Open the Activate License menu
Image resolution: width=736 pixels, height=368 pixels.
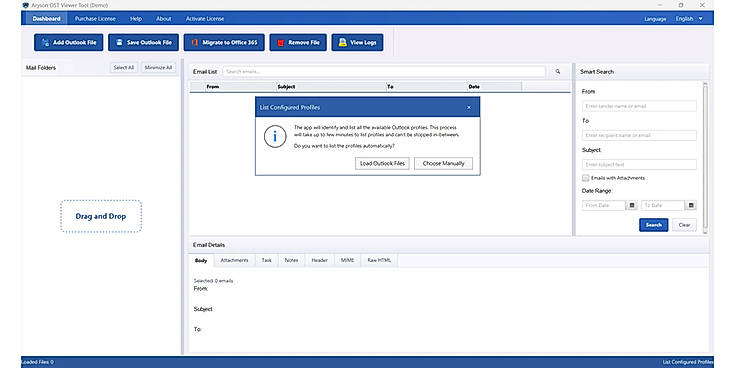pos(205,19)
